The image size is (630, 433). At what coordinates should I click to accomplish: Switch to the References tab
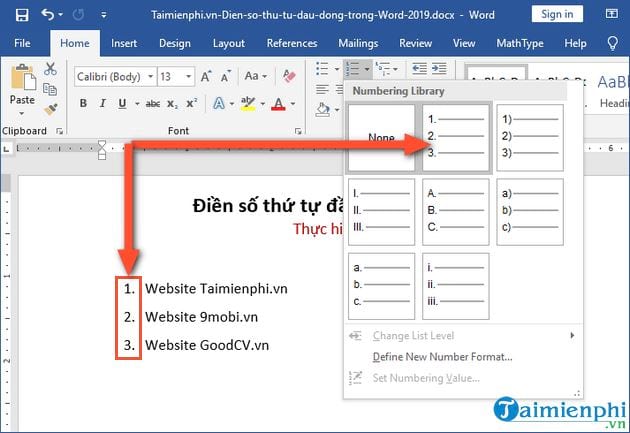[x=292, y=43]
